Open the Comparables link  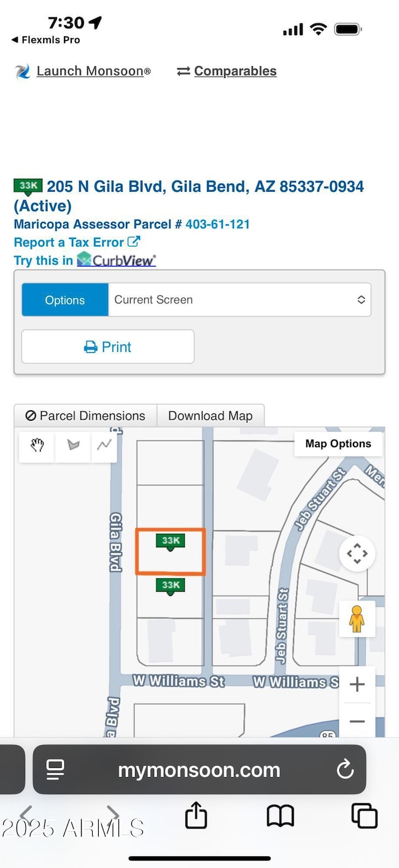coord(235,71)
